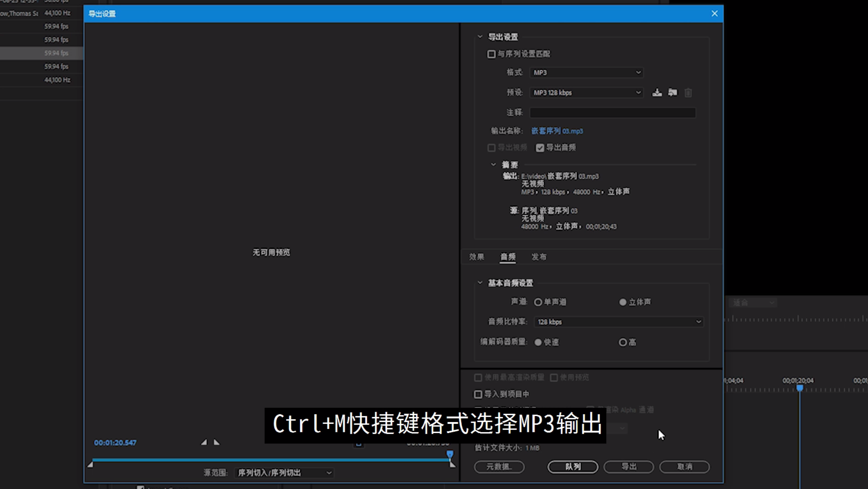
Task: Open the 预设 MP3 128 kbps dropdown
Action: pos(586,93)
